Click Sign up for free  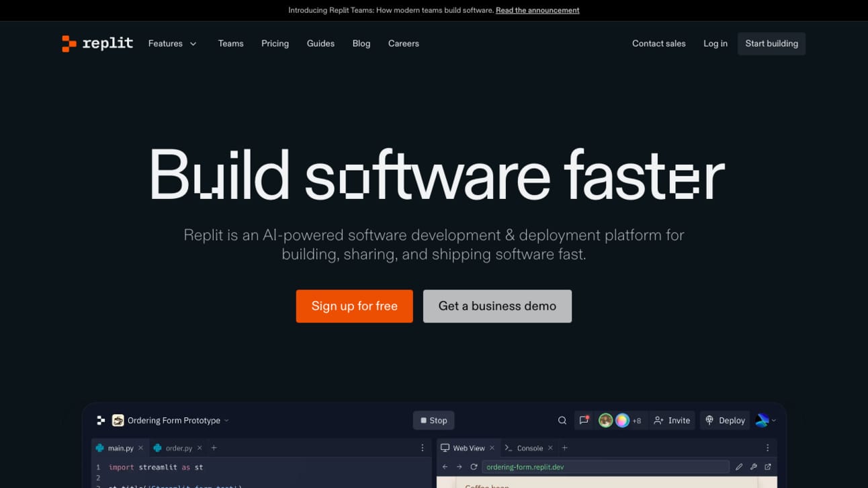tap(355, 307)
